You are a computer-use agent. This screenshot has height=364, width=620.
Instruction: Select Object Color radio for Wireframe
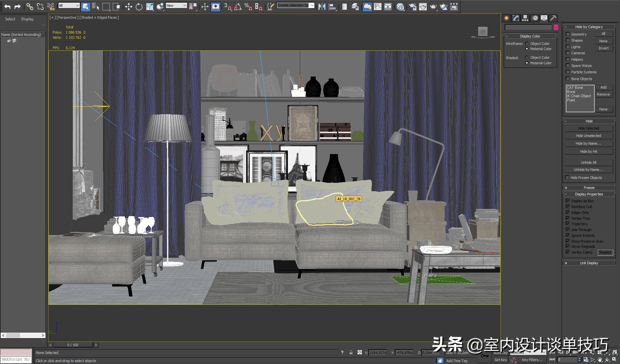point(527,43)
